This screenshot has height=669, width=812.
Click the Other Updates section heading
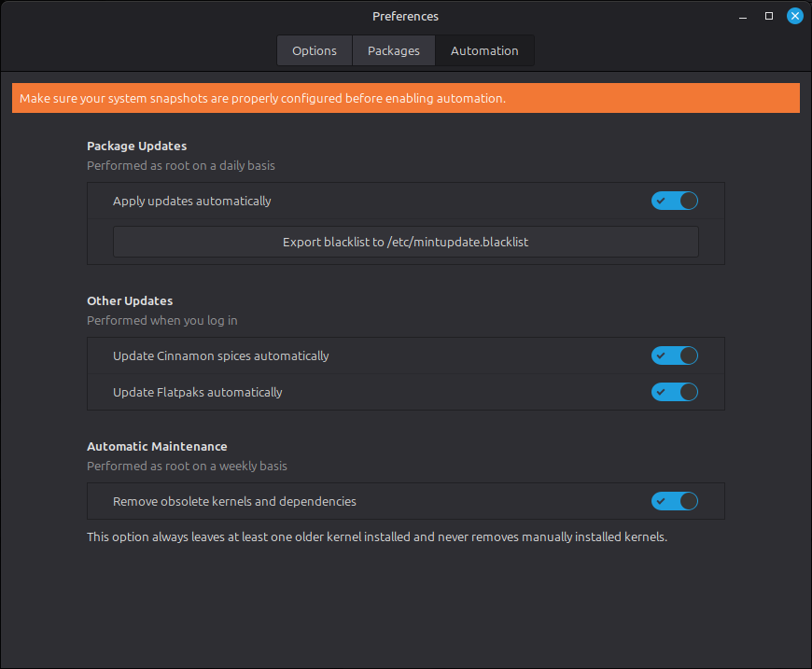pos(129,300)
